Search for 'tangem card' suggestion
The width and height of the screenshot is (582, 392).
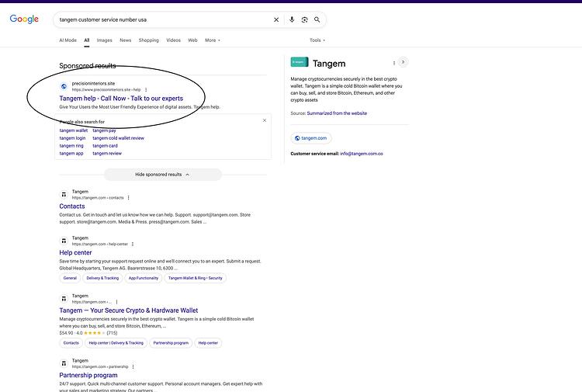coord(105,146)
